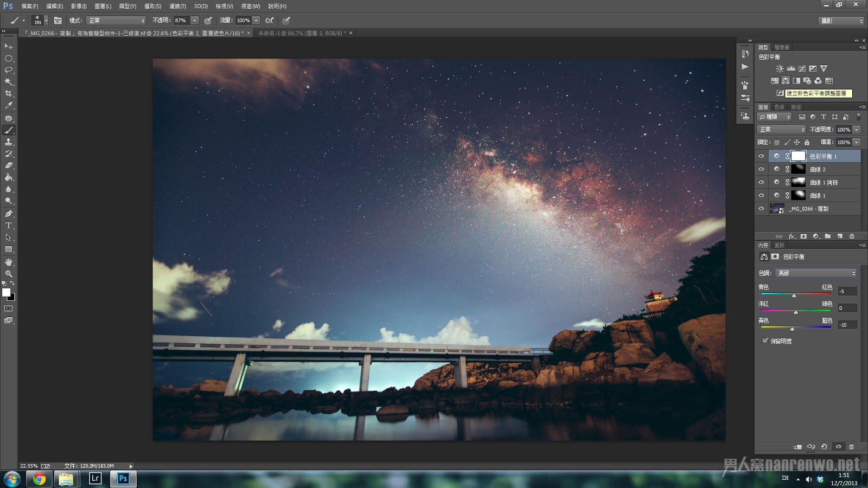The width and height of the screenshot is (868, 488).
Task: Switch to the 路徑 tab
Action: point(796,107)
